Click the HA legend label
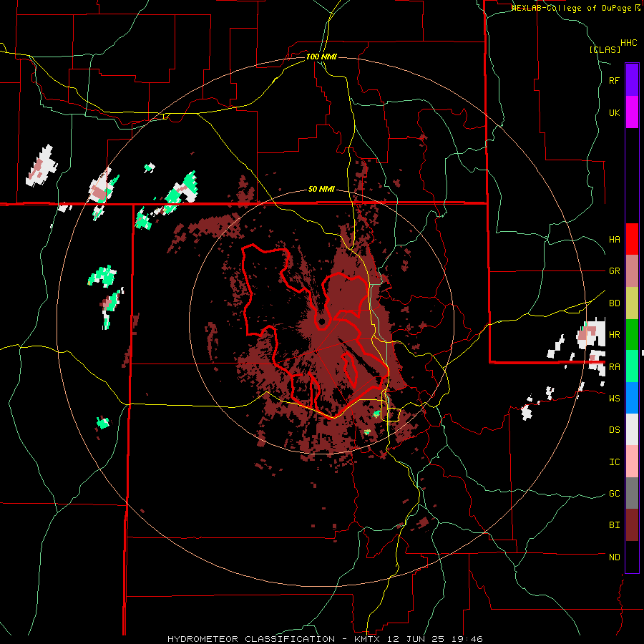This screenshot has height=644, width=644. [614, 239]
